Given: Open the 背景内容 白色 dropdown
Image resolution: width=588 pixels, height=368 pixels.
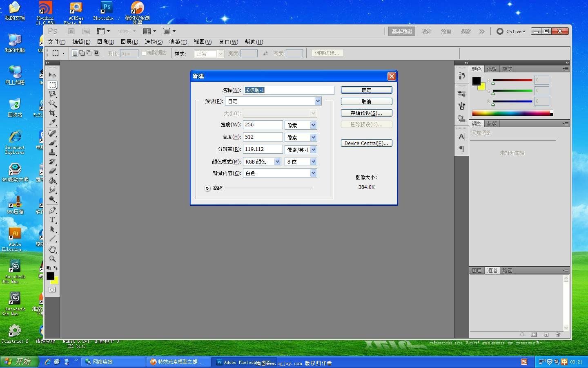Looking at the screenshot, I should tap(280, 173).
